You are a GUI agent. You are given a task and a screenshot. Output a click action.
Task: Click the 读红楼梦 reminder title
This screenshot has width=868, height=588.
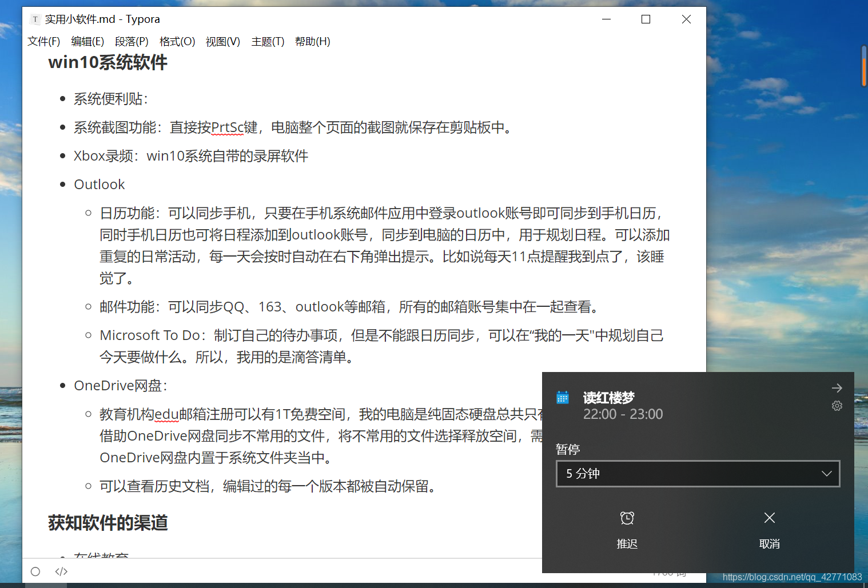609,398
